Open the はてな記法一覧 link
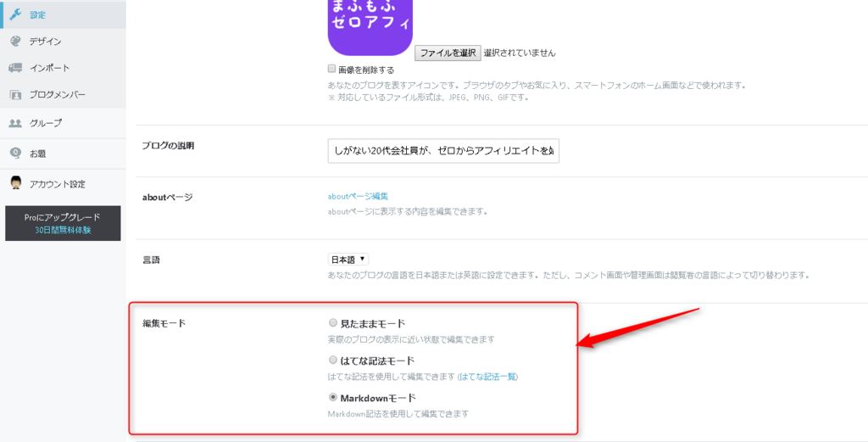Screen dimensions: 868x442 (x=487, y=377)
